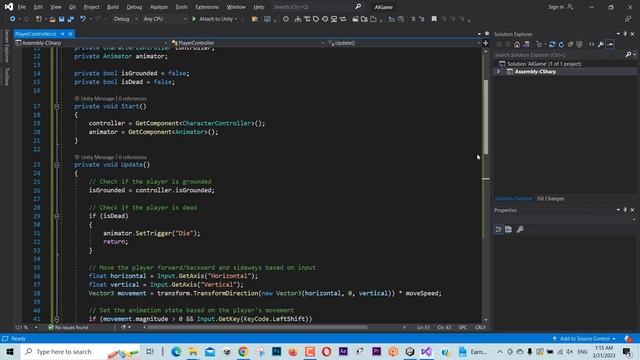
Task: Click Add to Source Control
Action: pos(584,339)
